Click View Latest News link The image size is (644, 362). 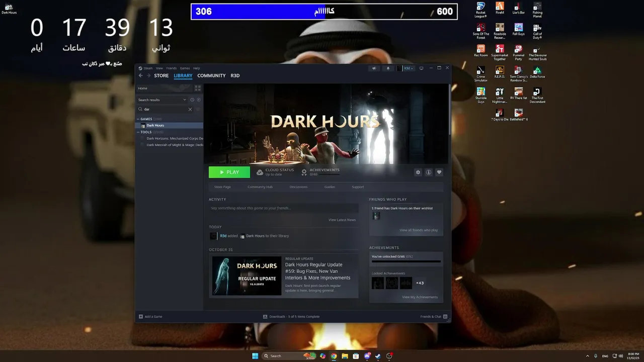(342, 220)
